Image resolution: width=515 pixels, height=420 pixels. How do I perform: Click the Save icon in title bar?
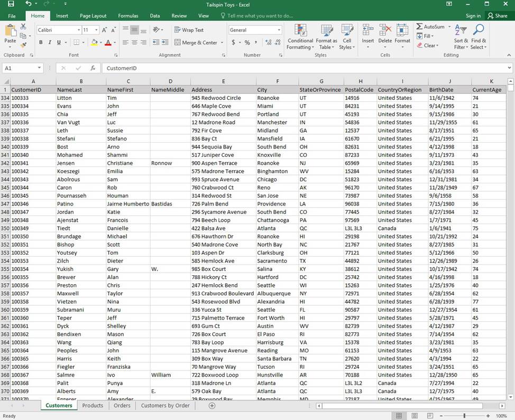click(11, 4)
